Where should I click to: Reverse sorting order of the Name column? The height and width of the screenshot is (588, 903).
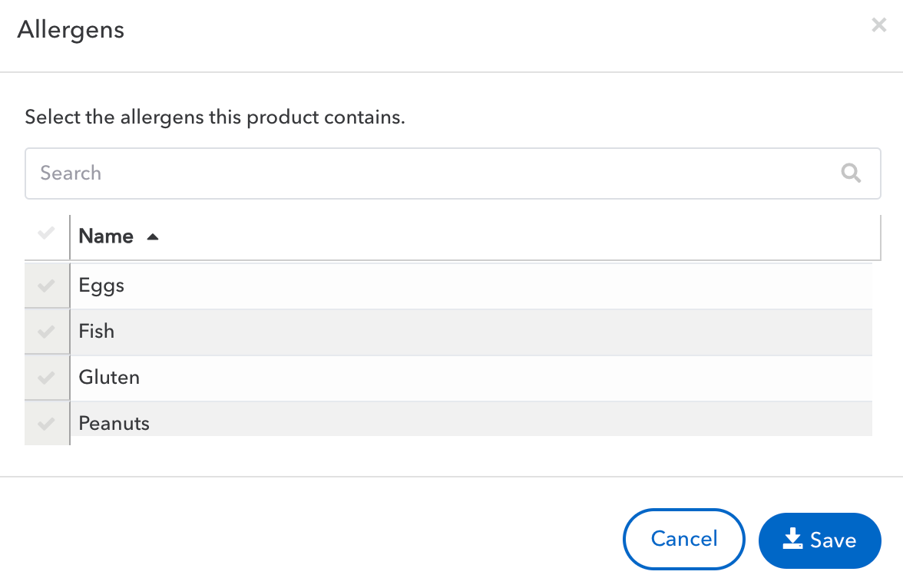pos(152,236)
